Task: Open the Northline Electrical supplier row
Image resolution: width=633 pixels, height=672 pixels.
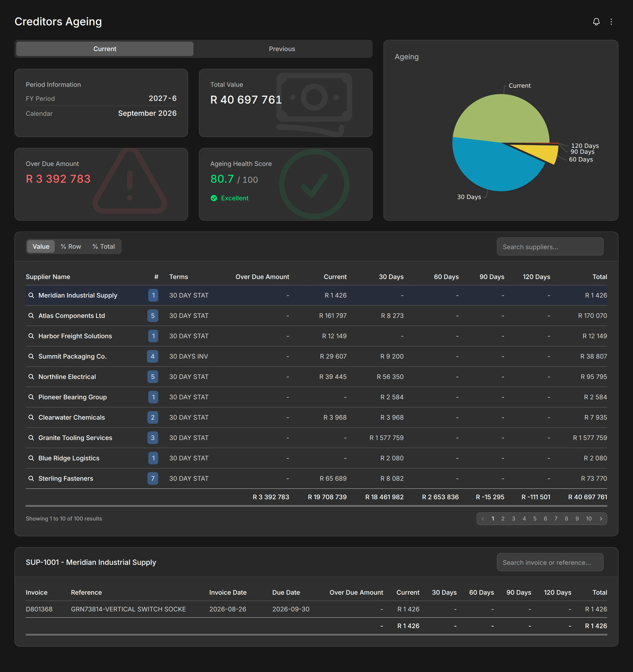Action: coord(316,376)
